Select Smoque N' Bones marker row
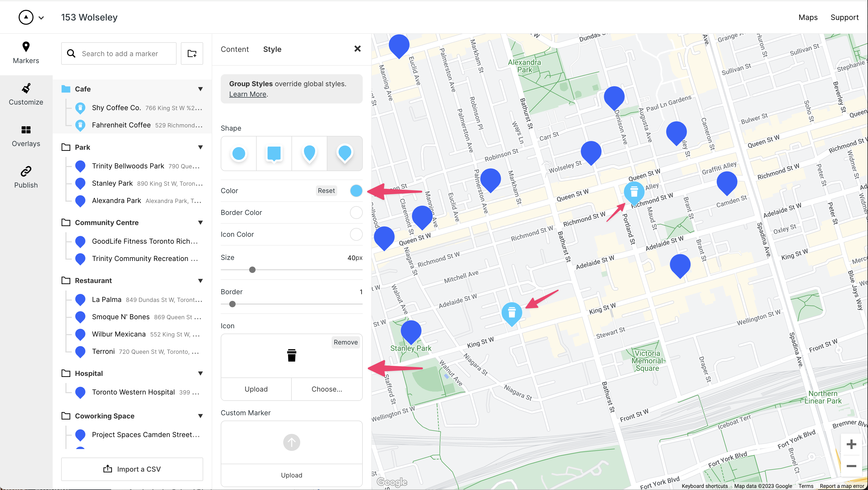868x490 pixels. click(139, 317)
